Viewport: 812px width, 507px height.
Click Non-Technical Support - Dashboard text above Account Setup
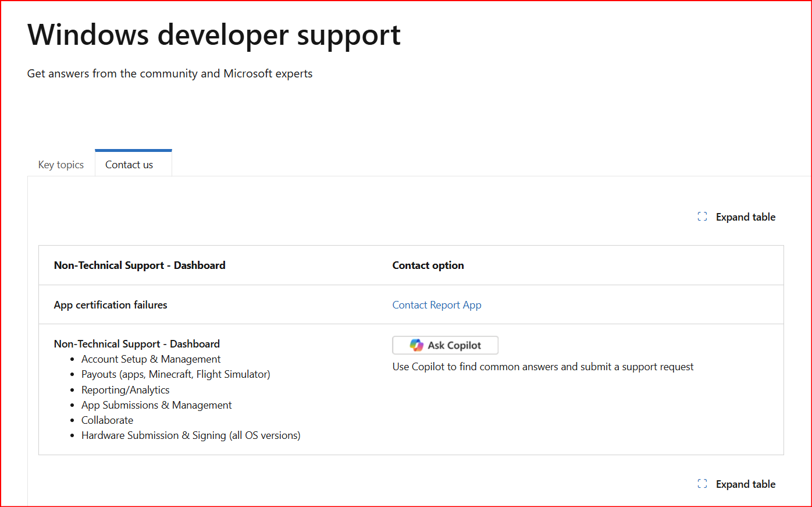[137, 344]
